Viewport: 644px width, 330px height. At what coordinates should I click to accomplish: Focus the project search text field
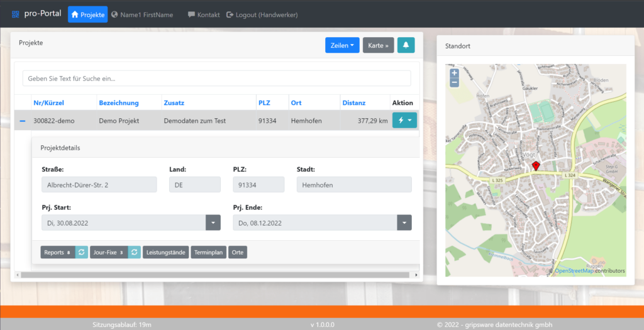point(216,79)
